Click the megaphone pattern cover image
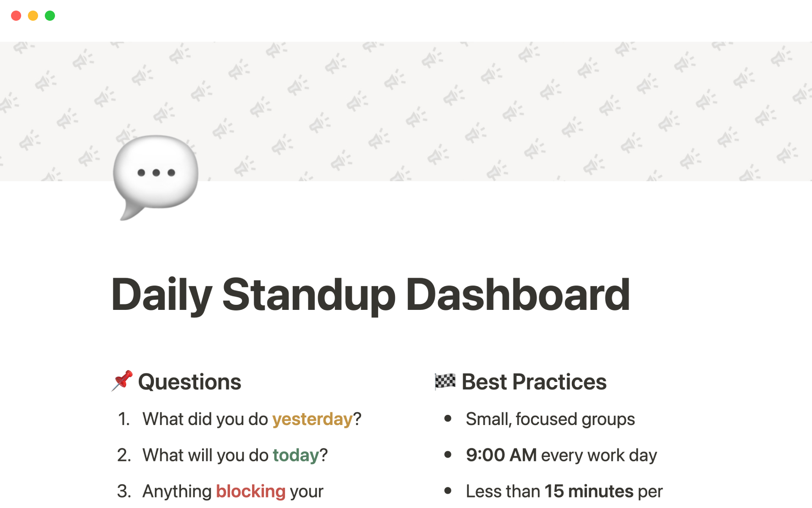The image size is (812, 508). [x=465, y=106]
